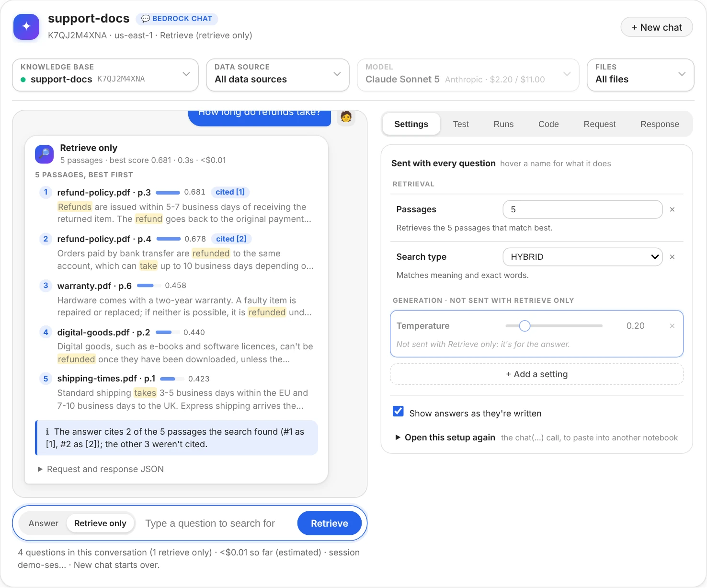Viewport: 707px width, 588px height.
Task: Focus the question search input
Action: click(217, 523)
